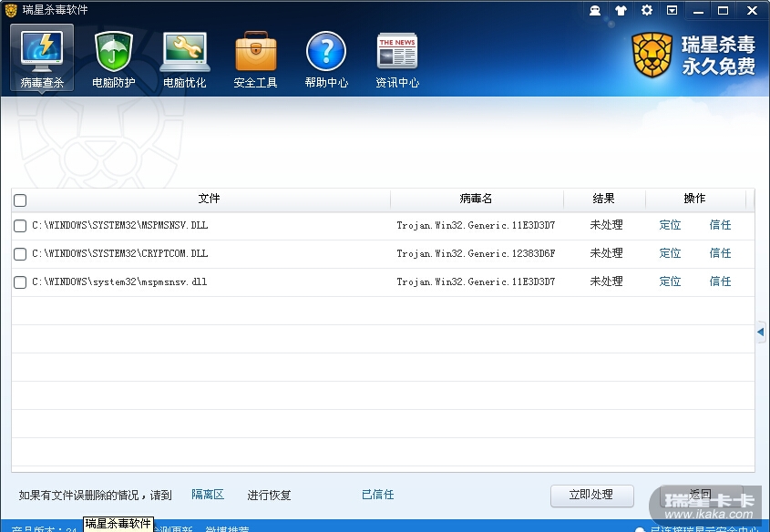Click 信任 for lowercase mspmsnsv.dll row
Viewport: 770px width, 532px height.
(x=721, y=281)
